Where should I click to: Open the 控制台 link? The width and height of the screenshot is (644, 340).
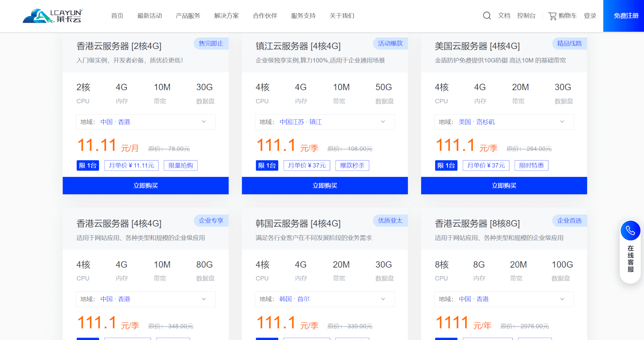point(526,16)
